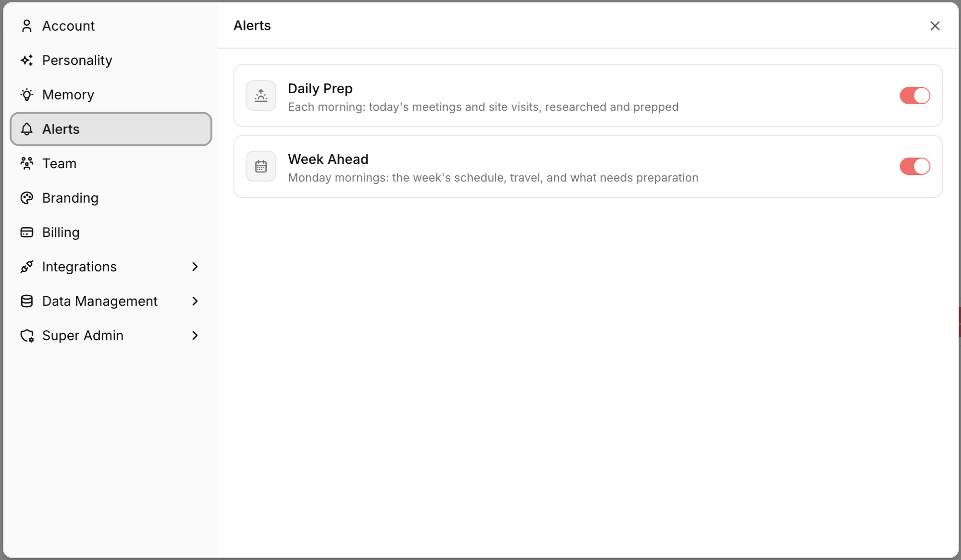Screen dimensions: 961x560
Task: Expand the Integrations chevron
Action: (x=195, y=267)
